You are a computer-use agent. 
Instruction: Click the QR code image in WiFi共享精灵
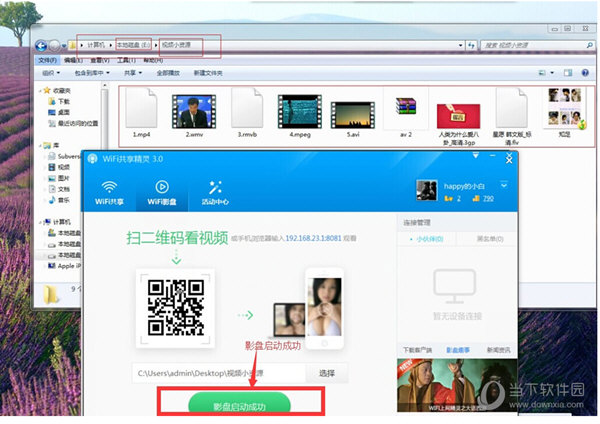(x=176, y=308)
